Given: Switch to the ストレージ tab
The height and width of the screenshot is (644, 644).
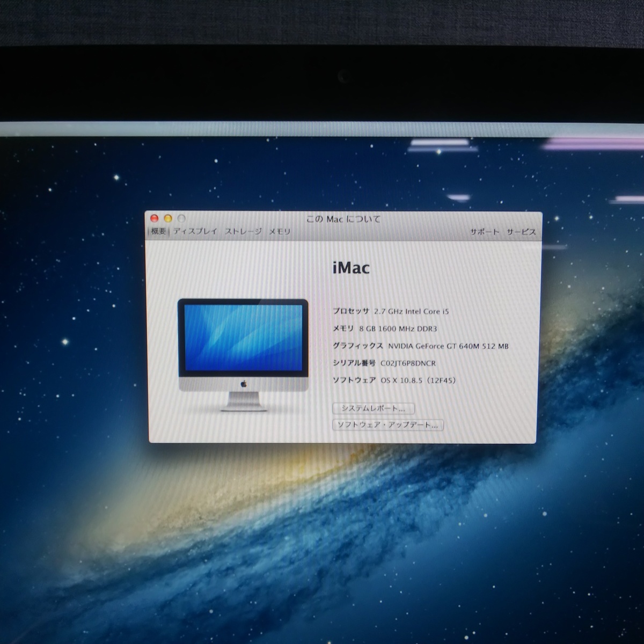Looking at the screenshot, I should [243, 231].
